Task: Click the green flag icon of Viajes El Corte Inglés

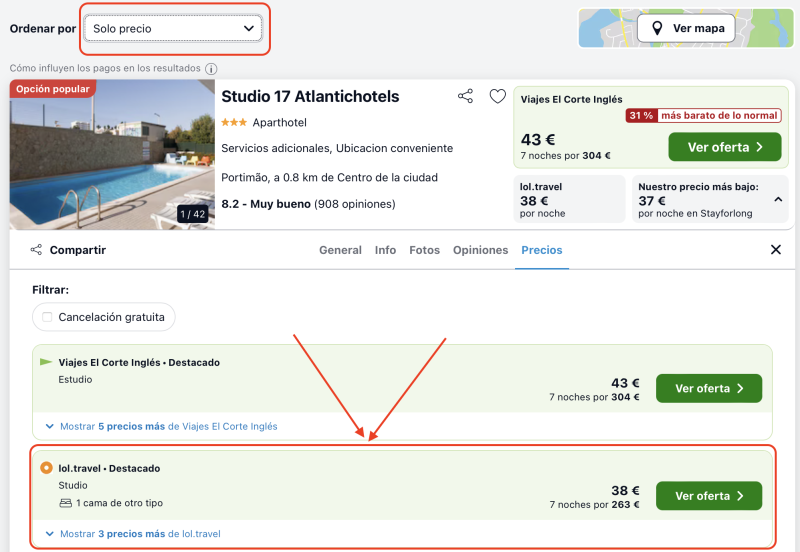Action: [x=46, y=362]
